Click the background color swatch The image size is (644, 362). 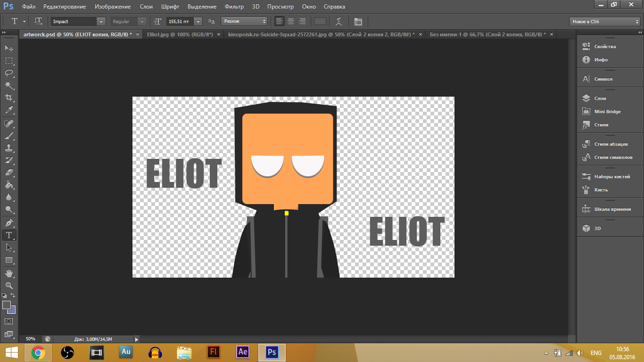13,311
